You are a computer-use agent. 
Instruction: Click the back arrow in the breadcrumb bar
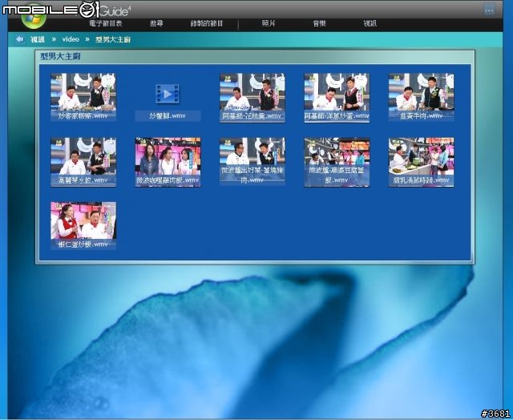point(19,39)
